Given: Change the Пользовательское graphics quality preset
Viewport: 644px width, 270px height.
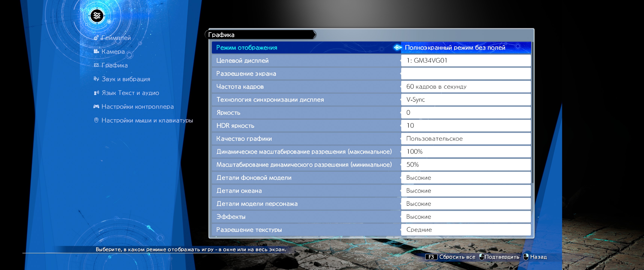Looking at the screenshot, I should point(466,139).
